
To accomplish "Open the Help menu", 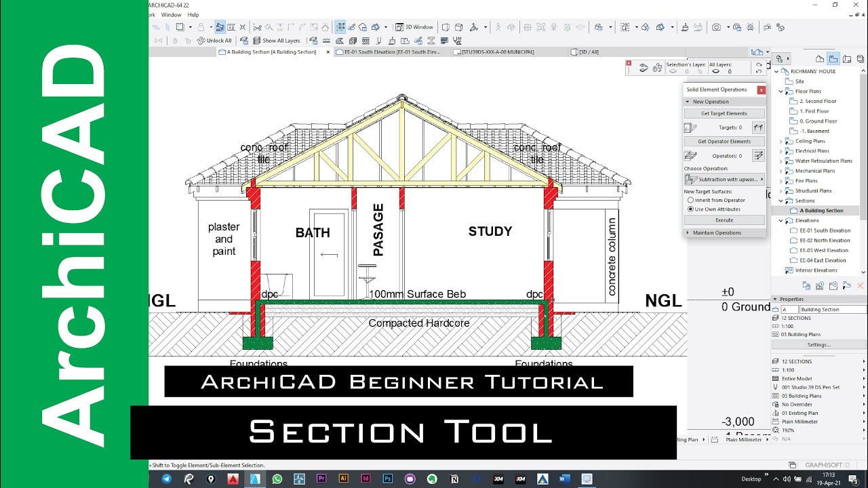I will [x=193, y=15].
